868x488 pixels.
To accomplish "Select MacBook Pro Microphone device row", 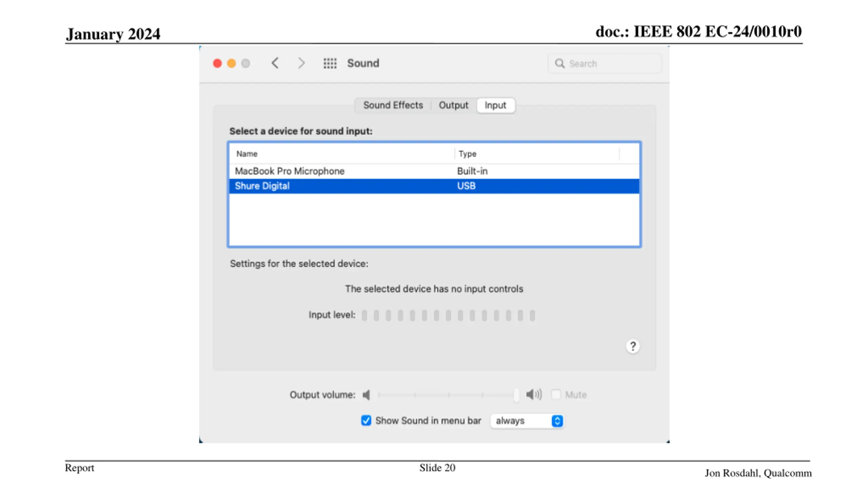I will (x=434, y=171).
